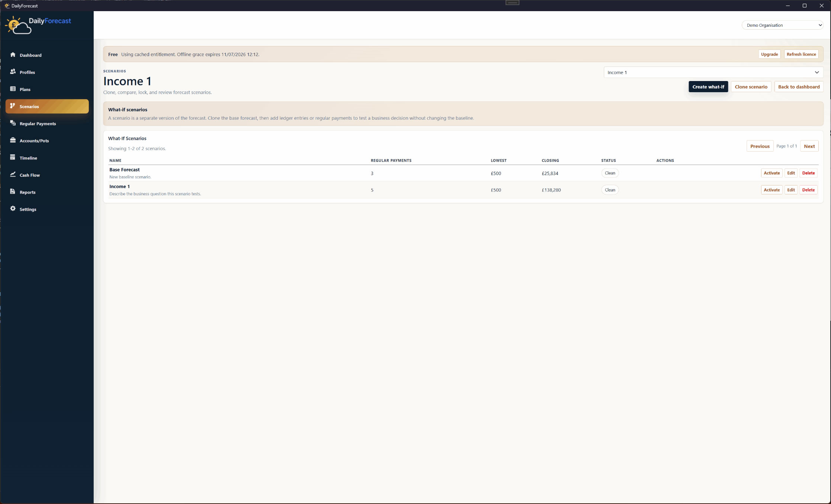Viewport: 831px width, 504px height.
Task: Click the Dashboard home icon
Action: (x=13, y=55)
